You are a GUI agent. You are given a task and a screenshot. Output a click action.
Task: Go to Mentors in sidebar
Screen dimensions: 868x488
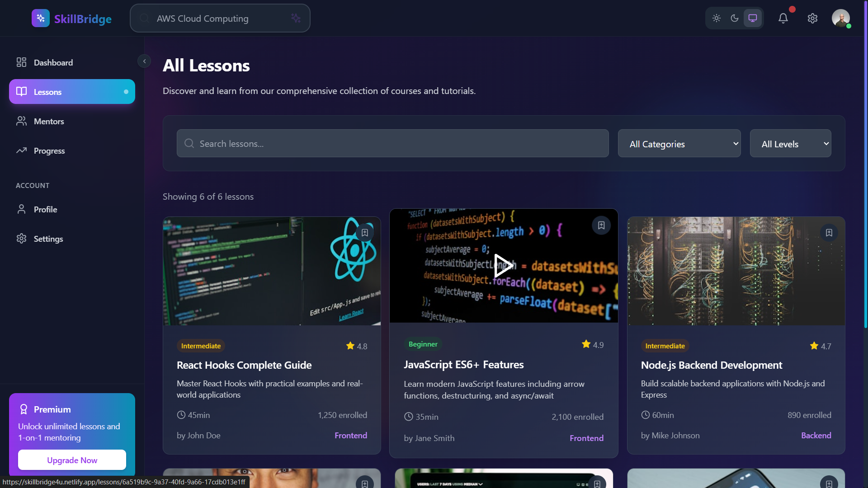tap(49, 121)
